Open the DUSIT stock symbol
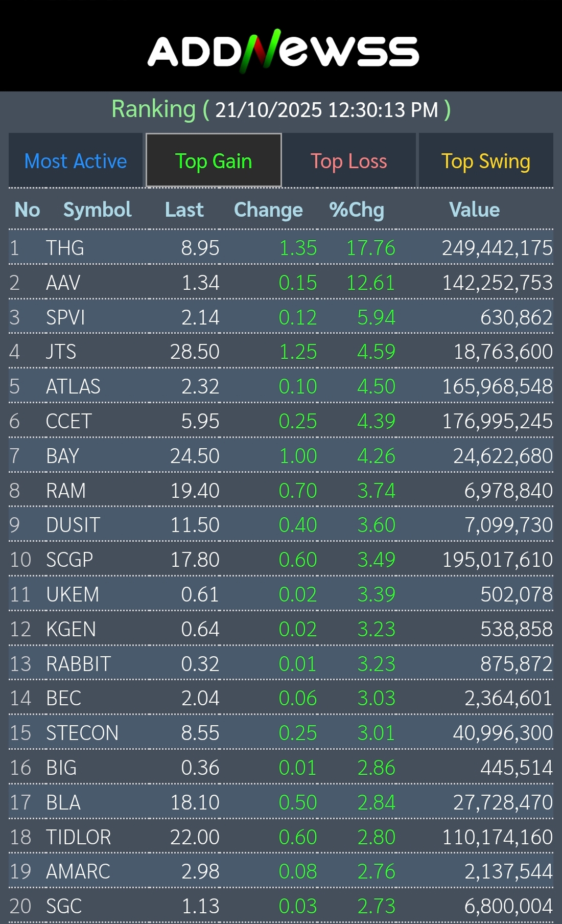This screenshot has height=924, width=562. pyautogui.click(x=73, y=525)
